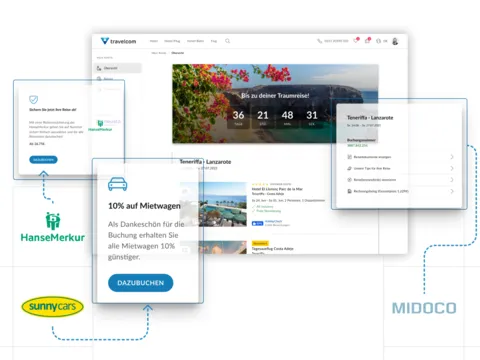The height and width of the screenshot is (360, 480).
Task: Expand the last row chevron for the invoice PDF
Action: point(452,191)
